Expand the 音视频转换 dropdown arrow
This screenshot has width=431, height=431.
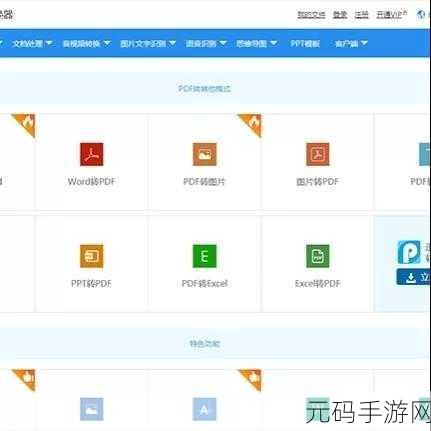pos(107,43)
